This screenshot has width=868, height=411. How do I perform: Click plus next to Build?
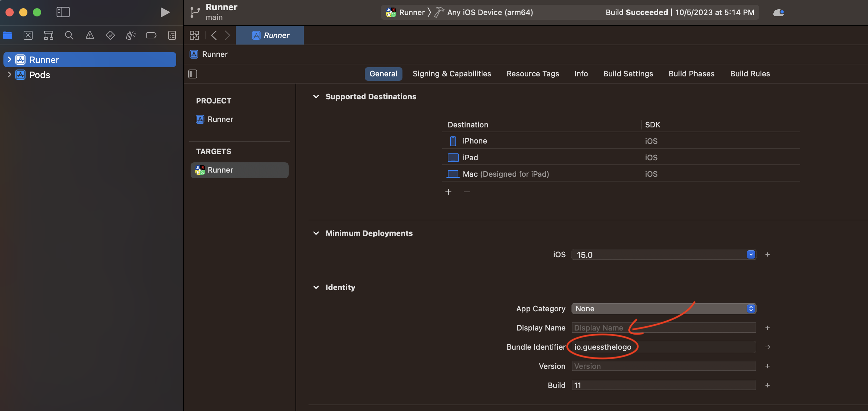768,385
